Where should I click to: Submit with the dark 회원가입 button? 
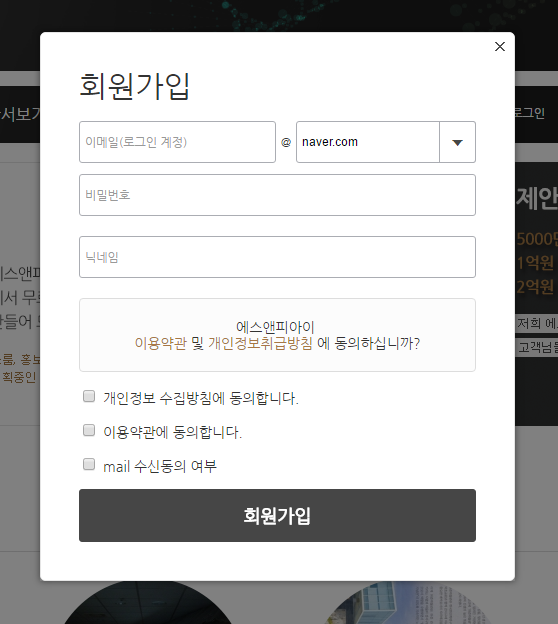tap(277, 515)
